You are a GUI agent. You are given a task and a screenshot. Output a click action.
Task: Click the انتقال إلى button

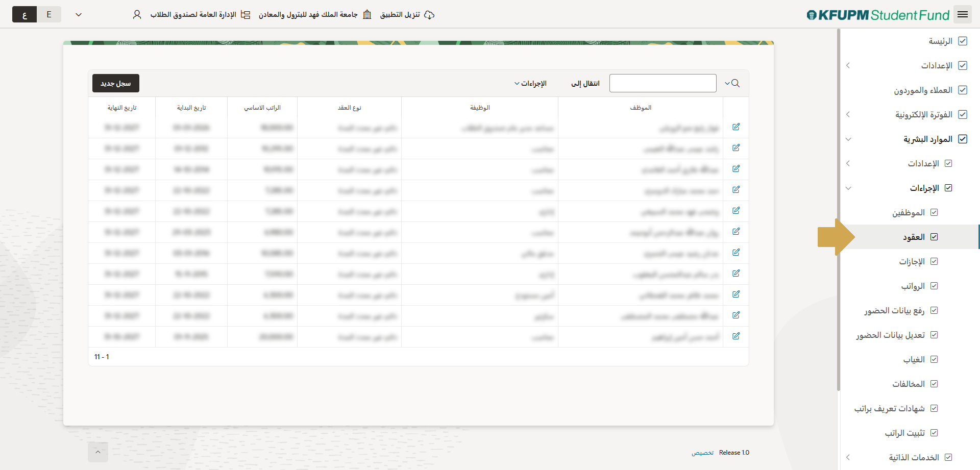point(585,84)
